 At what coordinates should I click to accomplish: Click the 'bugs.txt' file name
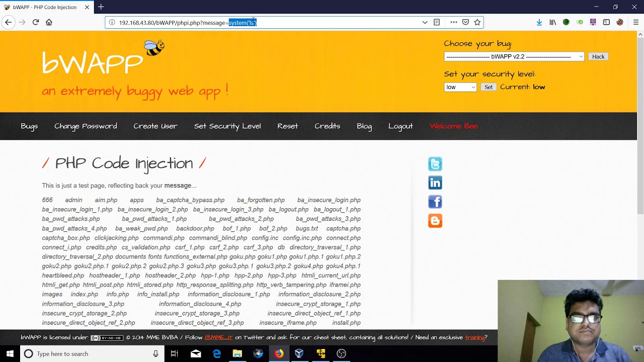click(x=307, y=228)
